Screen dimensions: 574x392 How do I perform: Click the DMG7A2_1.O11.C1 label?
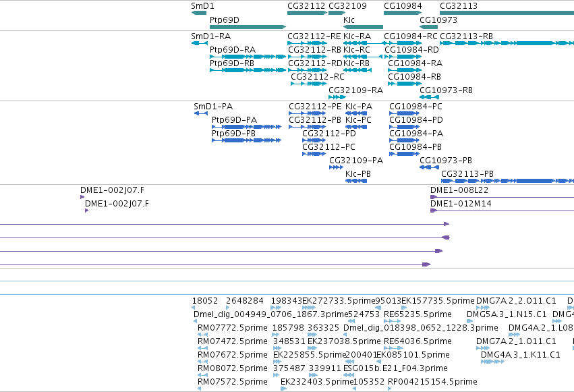(516, 341)
